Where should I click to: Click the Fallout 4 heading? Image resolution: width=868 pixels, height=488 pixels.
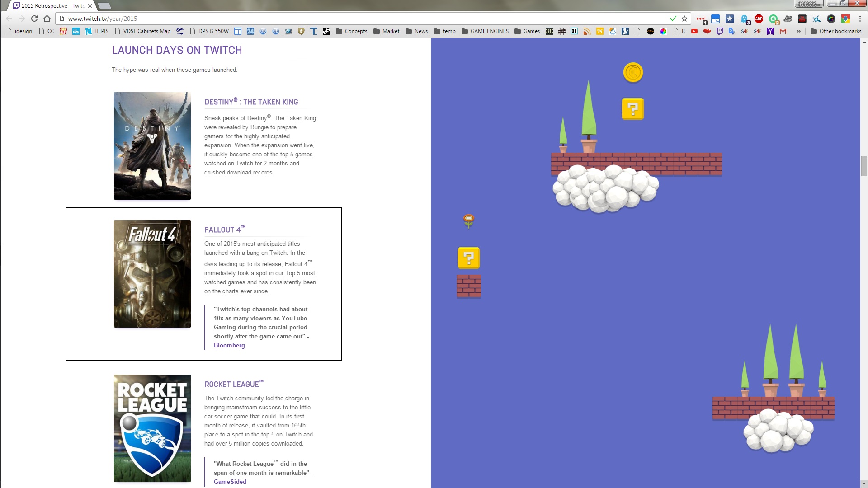pyautogui.click(x=225, y=230)
